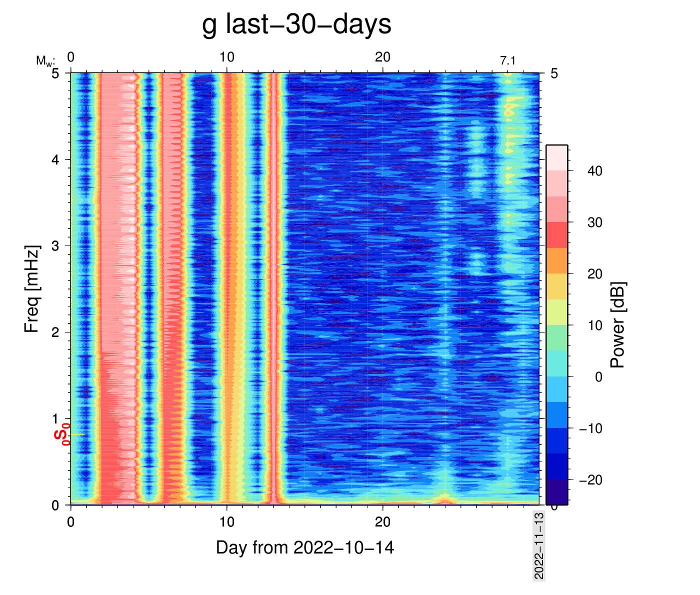Click the palest pink top colorbar band

coord(556,158)
